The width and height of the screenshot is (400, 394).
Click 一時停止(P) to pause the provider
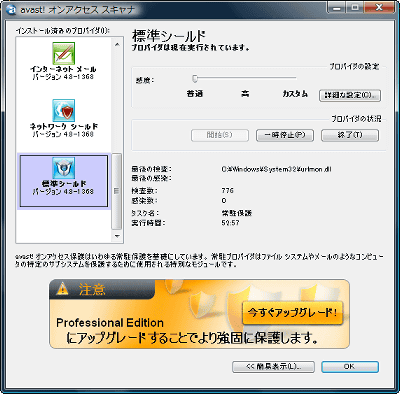click(285, 135)
